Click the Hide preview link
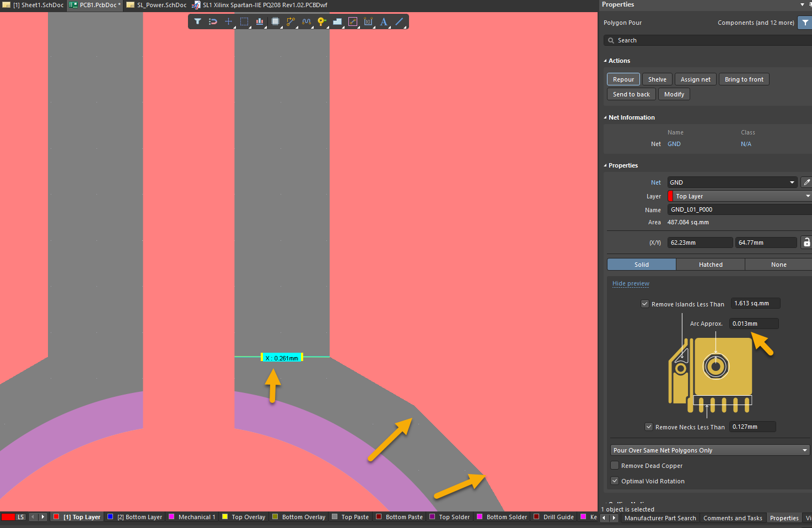This screenshot has height=528, width=812. tap(631, 283)
